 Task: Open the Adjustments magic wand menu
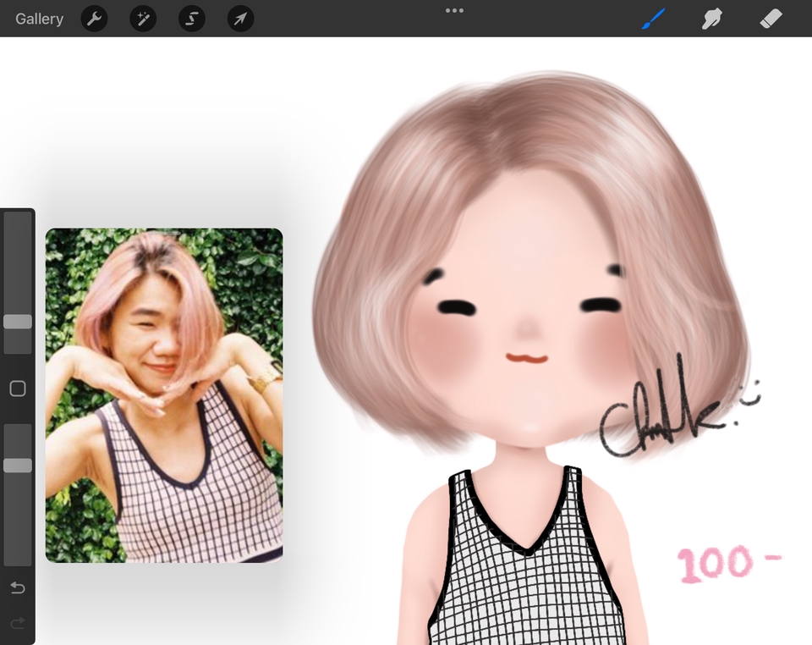(x=143, y=19)
